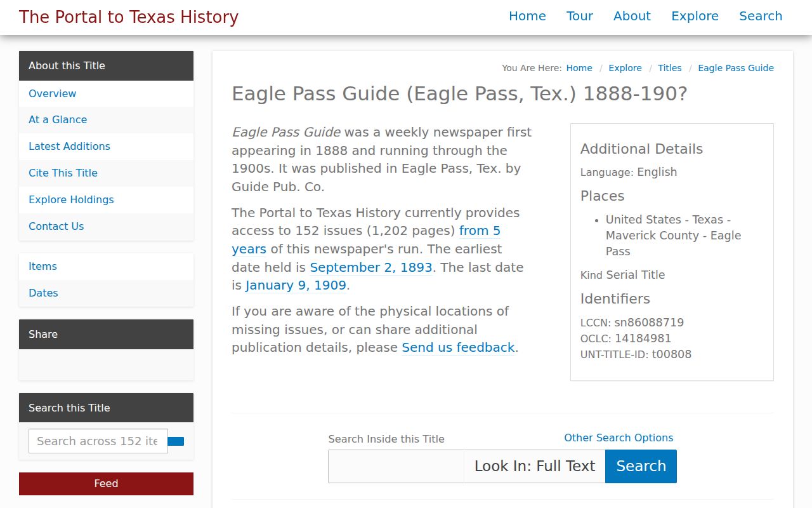Click Send us feedback link
Screen dimensions: 812x508
coord(458,347)
